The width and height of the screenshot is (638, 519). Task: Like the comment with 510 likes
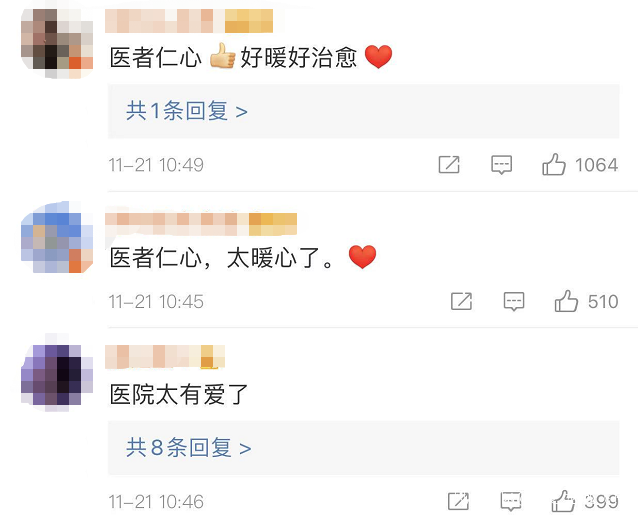[567, 301]
